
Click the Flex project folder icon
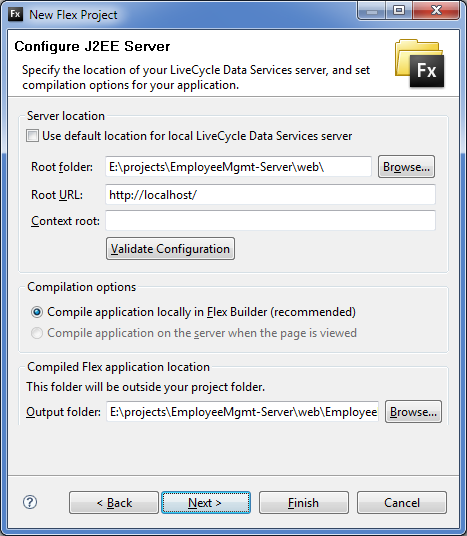420,63
